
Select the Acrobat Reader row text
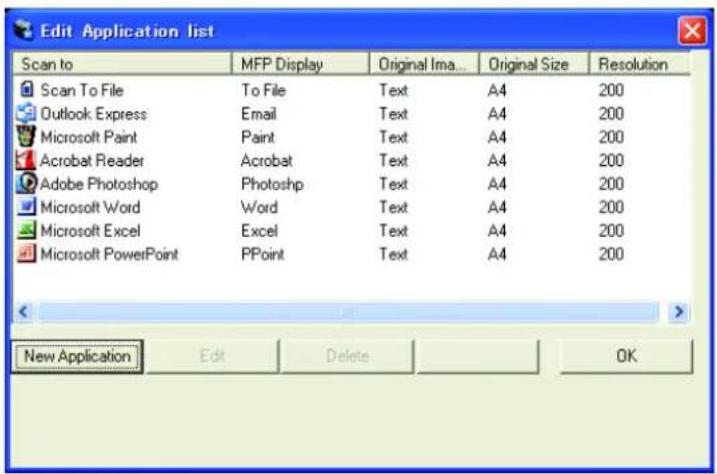(x=92, y=160)
